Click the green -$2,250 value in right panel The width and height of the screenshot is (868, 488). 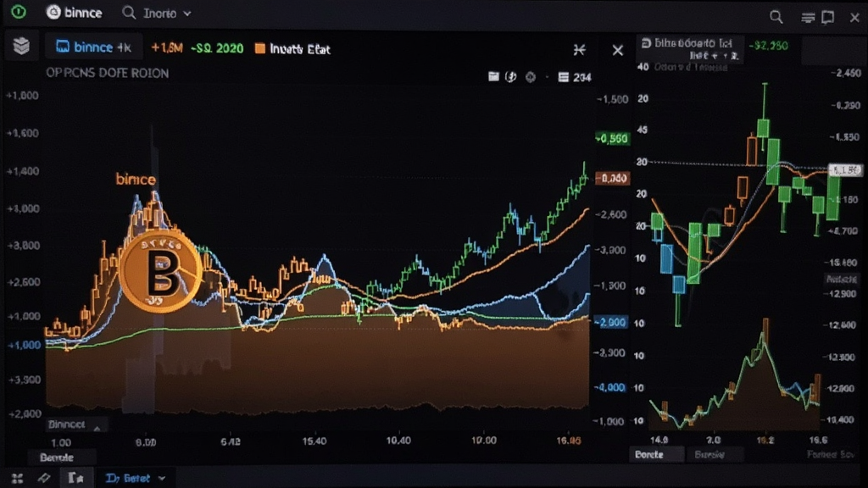(x=768, y=46)
